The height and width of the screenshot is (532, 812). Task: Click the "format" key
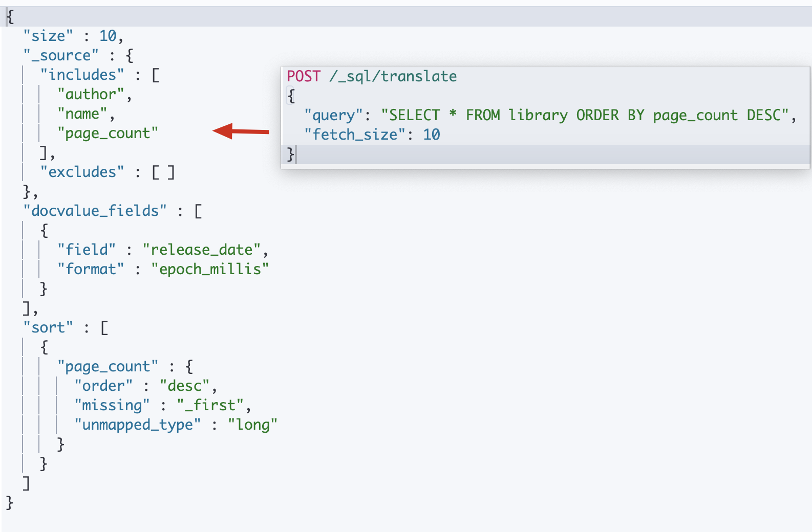pos(91,269)
